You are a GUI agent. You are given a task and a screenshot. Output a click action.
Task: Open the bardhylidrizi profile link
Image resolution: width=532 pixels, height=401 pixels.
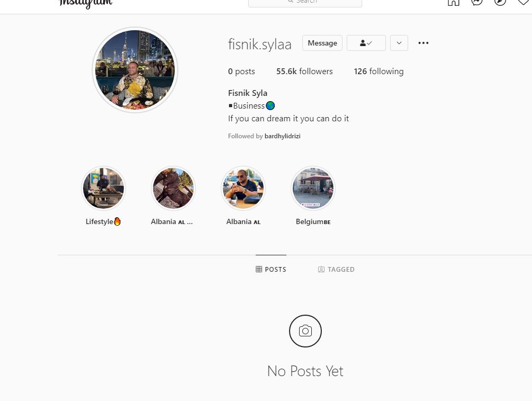[282, 136]
